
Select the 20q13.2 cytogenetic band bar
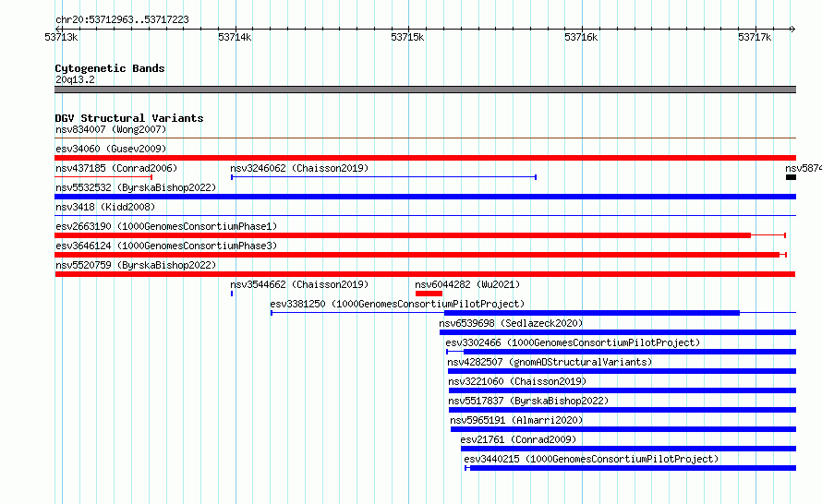(x=425, y=90)
